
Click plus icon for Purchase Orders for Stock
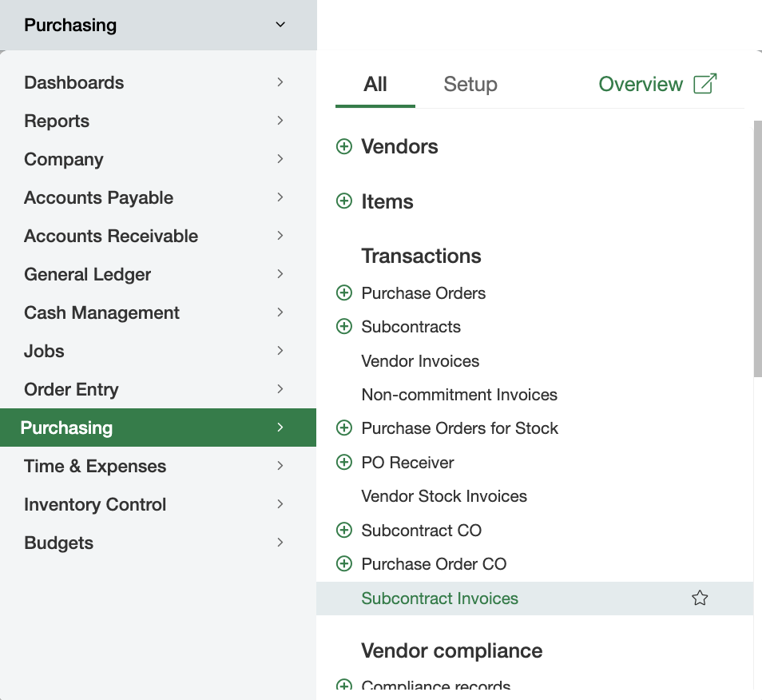(344, 428)
